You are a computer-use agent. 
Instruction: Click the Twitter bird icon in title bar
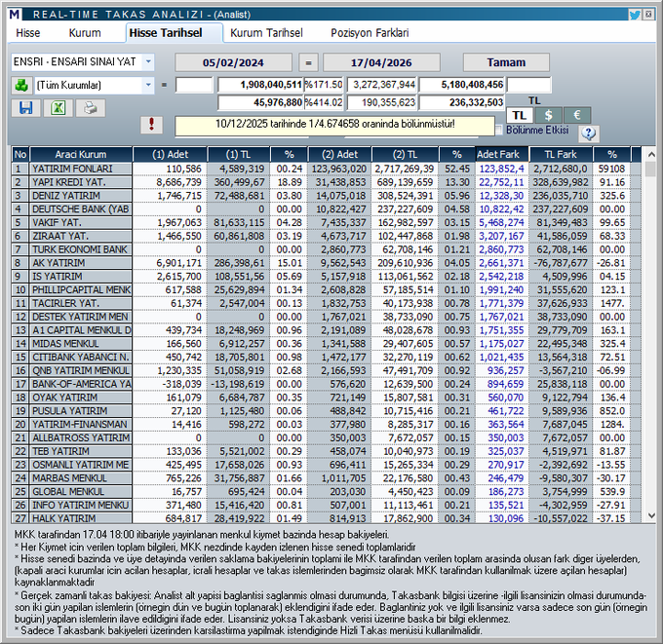point(635,15)
